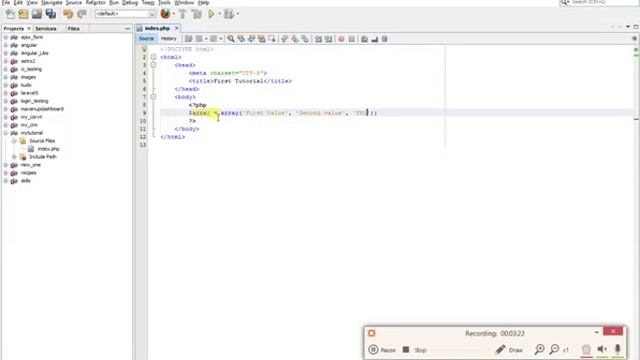This screenshot has width=640, height=360.
Task: Click the recorder zoom in magnifier
Action: click(x=539, y=349)
